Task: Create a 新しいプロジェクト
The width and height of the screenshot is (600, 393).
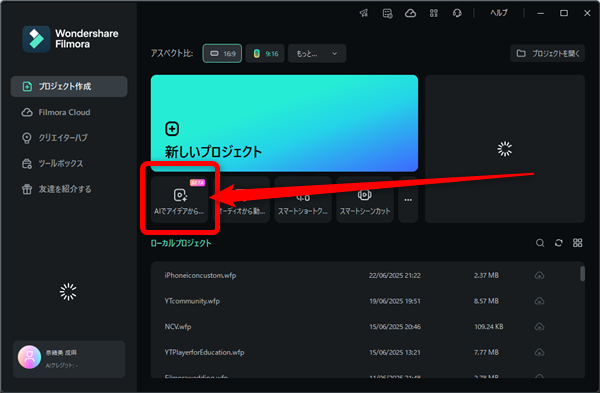Action: pos(284,123)
